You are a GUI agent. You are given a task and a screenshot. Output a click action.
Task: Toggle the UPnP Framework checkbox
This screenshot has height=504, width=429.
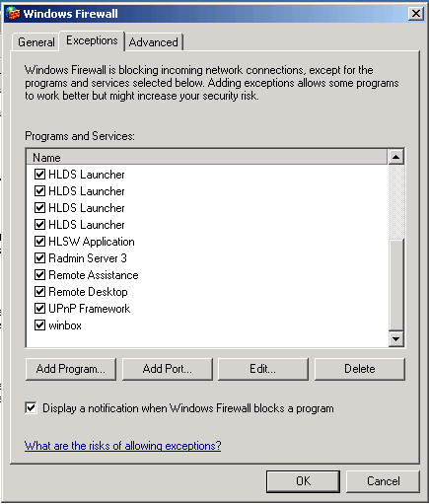tap(39, 309)
